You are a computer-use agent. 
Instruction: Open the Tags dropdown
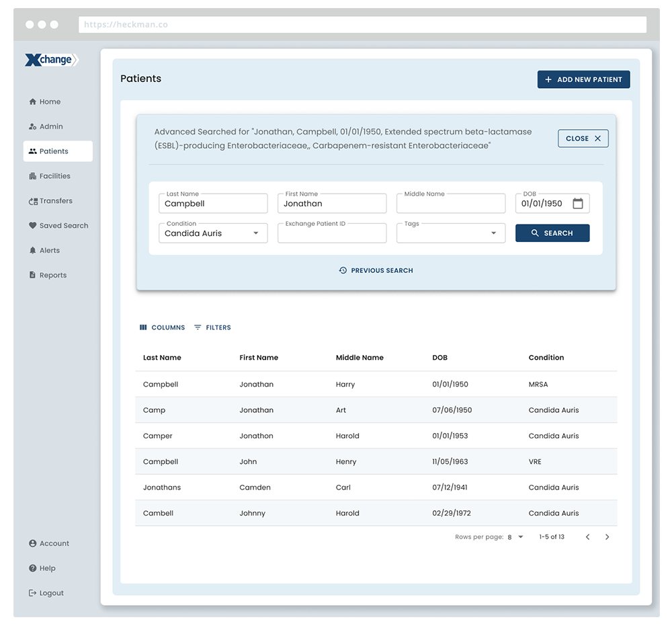pyautogui.click(x=493, y=233)
